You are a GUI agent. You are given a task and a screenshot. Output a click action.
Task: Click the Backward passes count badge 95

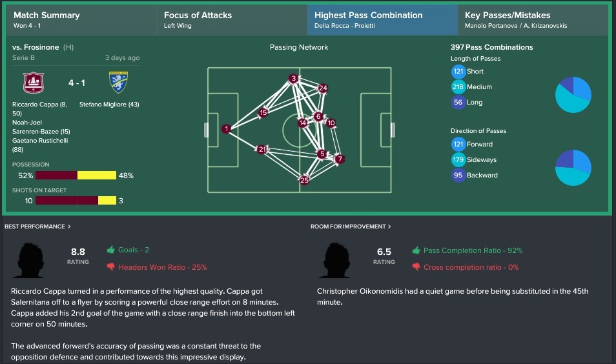(x=458, y=175)
